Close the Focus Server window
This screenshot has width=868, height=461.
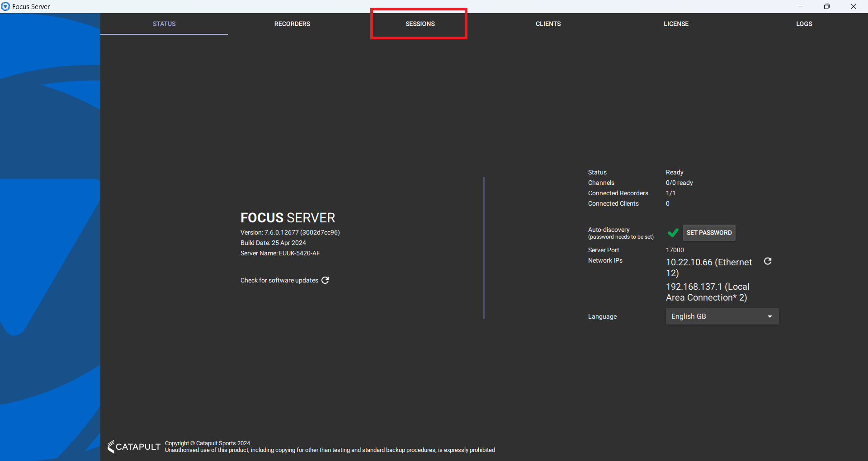[854, 6]
